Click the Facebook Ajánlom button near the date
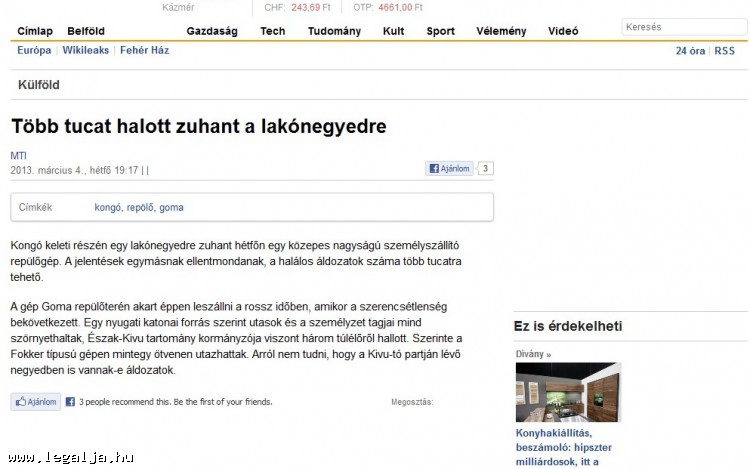This screenshot has height=469, width=750. click(x=449, y=169)
